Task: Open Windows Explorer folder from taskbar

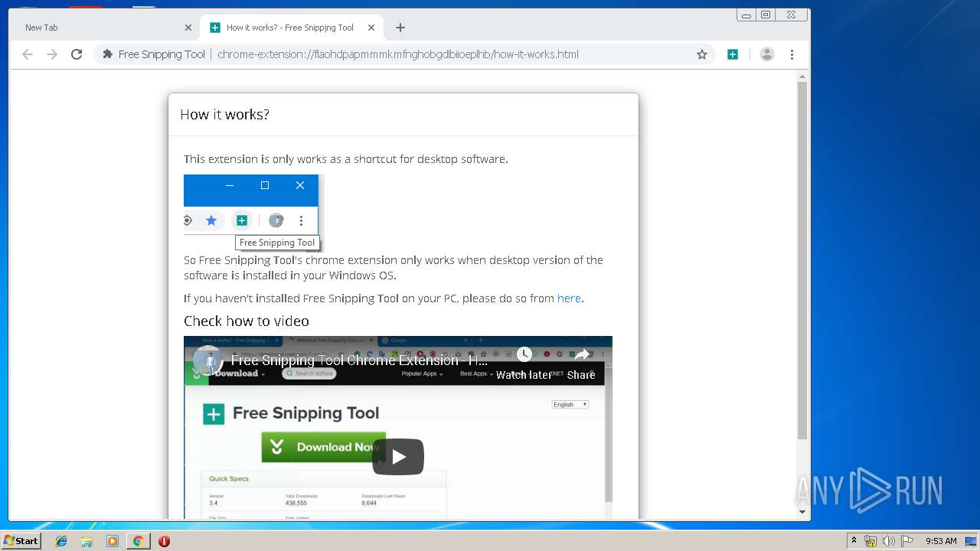Action: (x=87, y=541)
